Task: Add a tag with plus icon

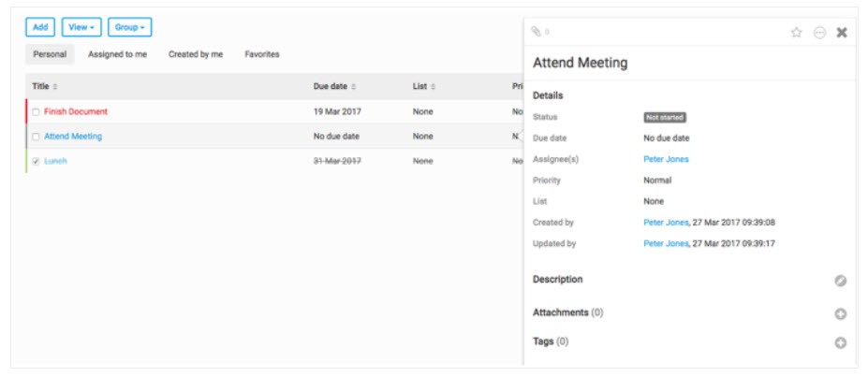Action: [841, 342]
